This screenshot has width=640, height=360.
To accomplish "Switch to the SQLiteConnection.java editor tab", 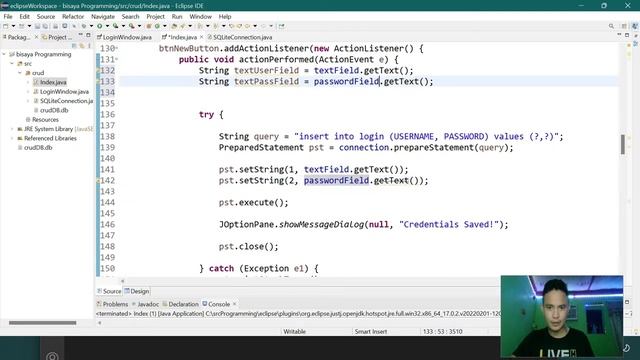I will tap(240, 37).
